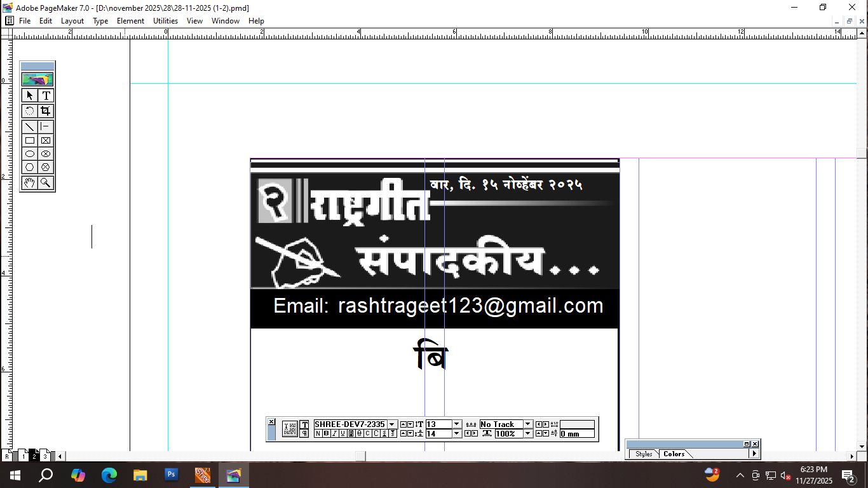Toggle Superscript style
The width and height of the screenshot is (868, 488).
[x=384, y=433]
